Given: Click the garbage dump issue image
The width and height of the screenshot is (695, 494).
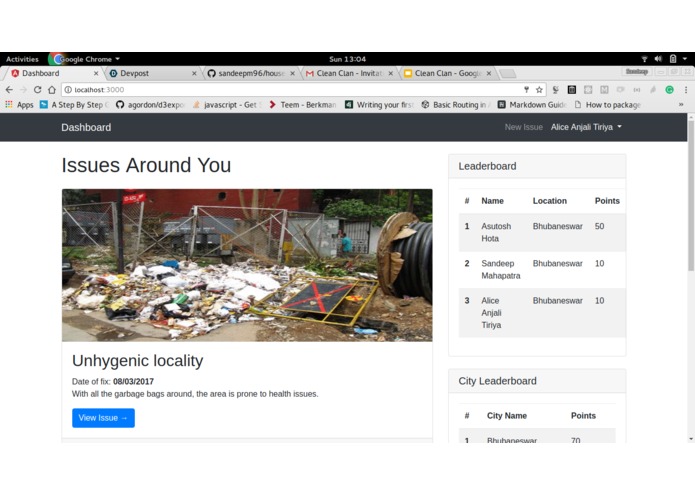Looking at the screenshot, I should tap(247, 265).
